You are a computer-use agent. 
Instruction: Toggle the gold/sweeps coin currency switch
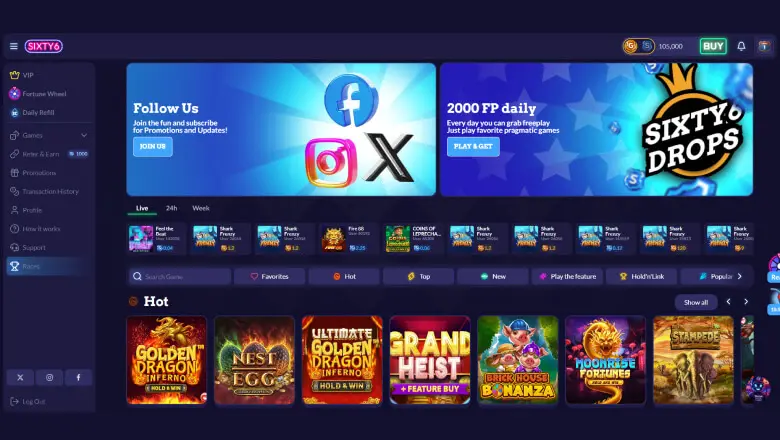click(639, 46)
